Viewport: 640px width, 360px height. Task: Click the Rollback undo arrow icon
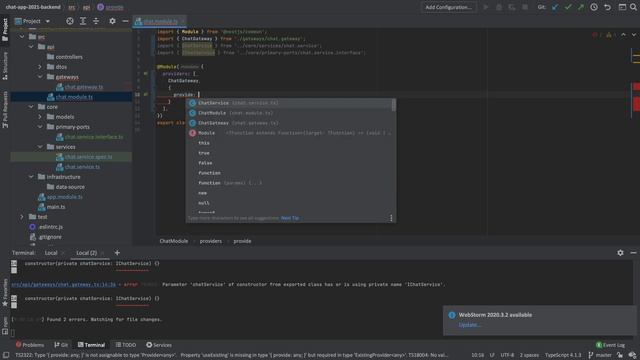tap(608, 7)
